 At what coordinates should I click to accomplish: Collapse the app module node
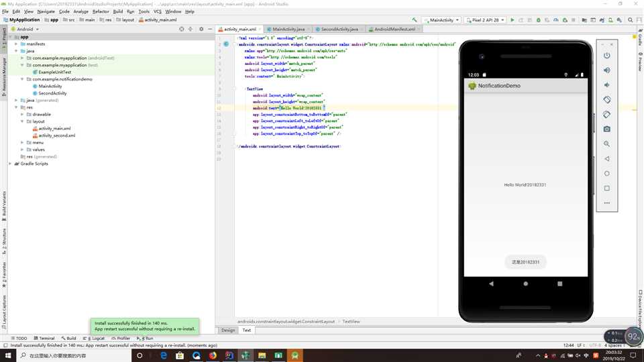[11, 37]
